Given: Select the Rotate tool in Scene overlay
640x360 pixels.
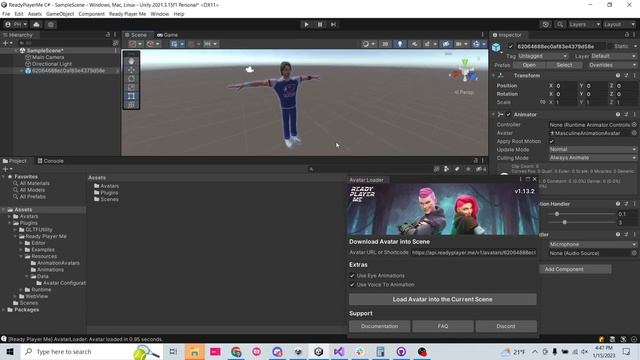Looking at the screenshot, I should click(x=131, y=78).
